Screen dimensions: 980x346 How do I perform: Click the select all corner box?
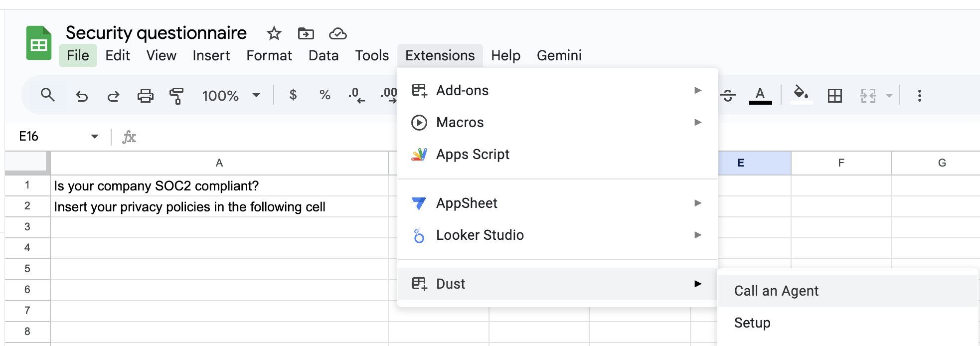point(27,163)
